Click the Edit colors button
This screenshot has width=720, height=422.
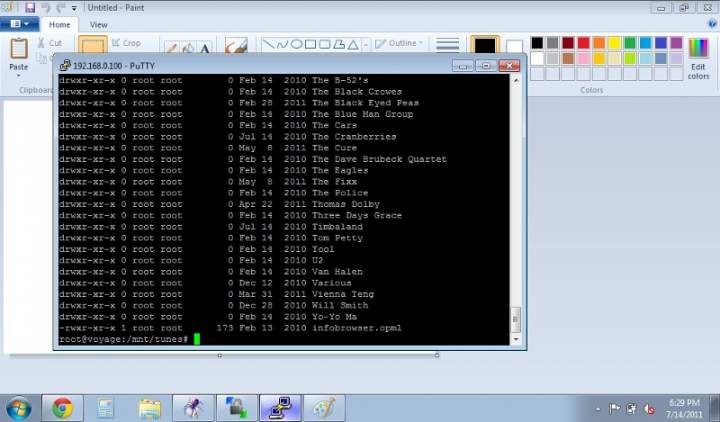(698, 60)
